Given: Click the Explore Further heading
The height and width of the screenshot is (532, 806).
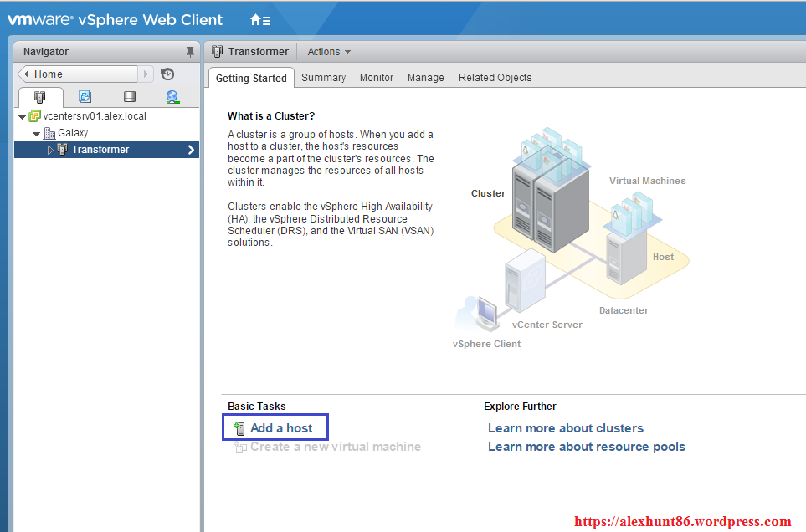Looking at the screenshot, I should click(520, 407).
